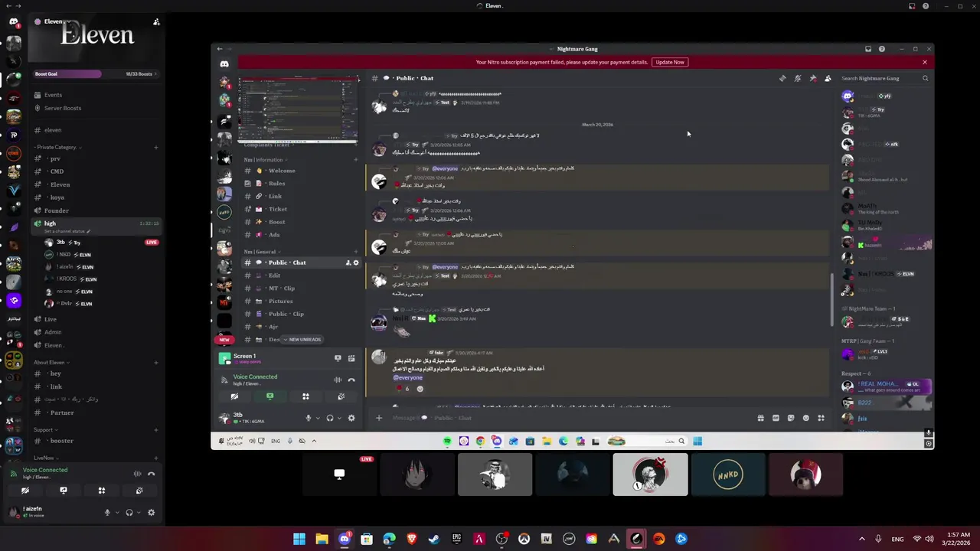Open User Settings gear
The image size is (980, 551).
coord(151,512)
